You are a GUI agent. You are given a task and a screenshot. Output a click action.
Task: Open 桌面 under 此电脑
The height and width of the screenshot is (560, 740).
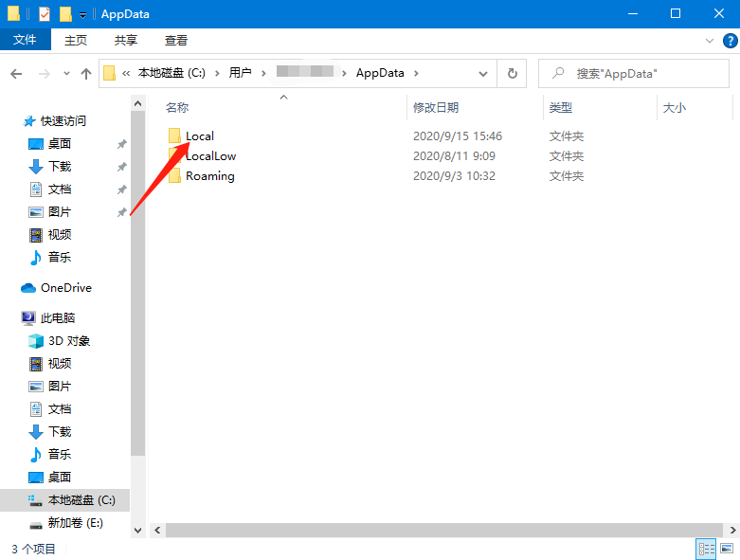[60, 477]
